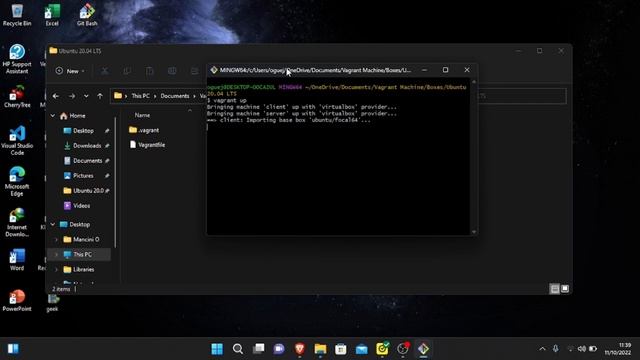Image resolution: width=640 pixels, height=360 pixels.
Task: Click the Cut icon in Explorer toolbar
Action: [105, 71]
